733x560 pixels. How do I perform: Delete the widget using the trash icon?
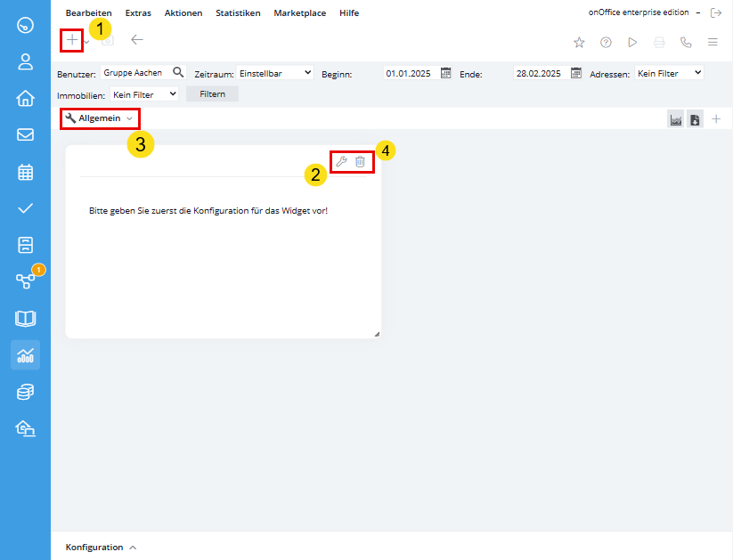360,161
